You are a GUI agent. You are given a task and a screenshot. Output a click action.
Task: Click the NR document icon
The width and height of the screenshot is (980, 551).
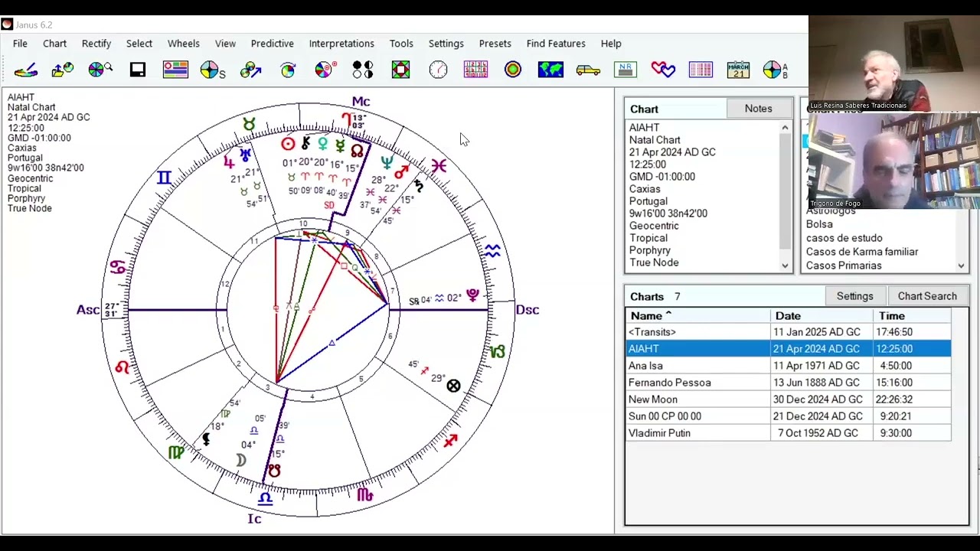tap(626, 70)
